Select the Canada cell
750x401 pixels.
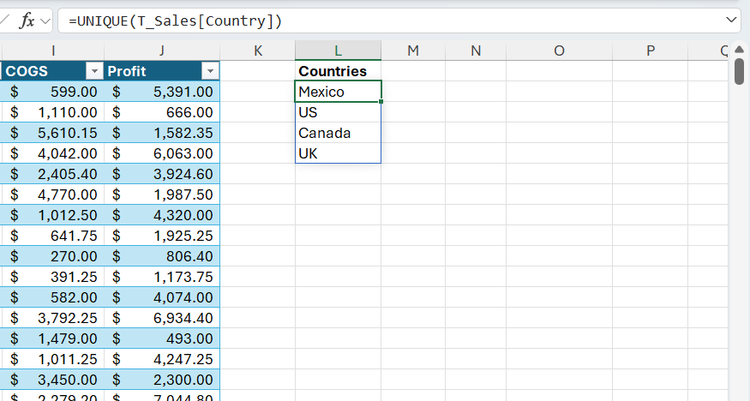tap(338, 133)
